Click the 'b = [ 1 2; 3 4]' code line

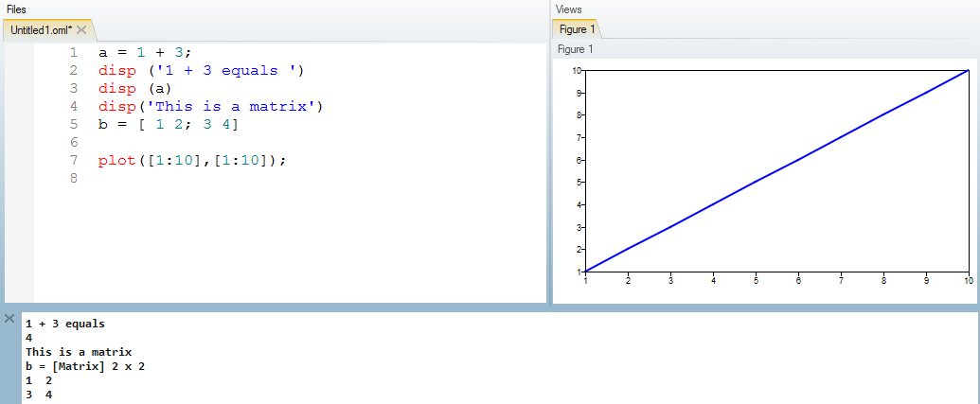click(x=168, y=124)
